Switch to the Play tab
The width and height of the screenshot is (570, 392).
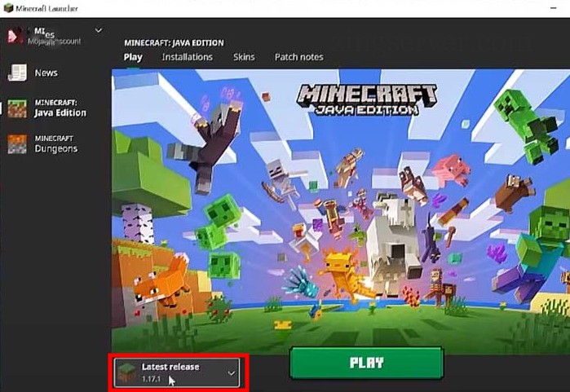(x=133, y=57)
